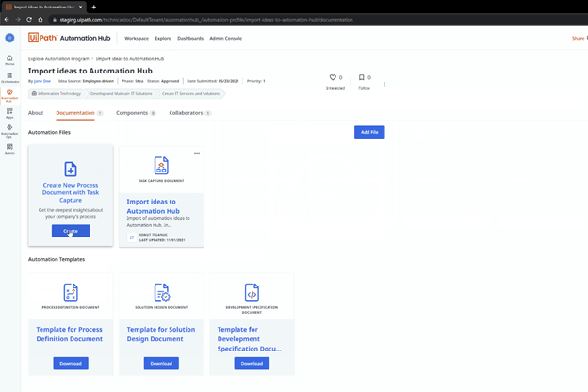
Task: Open the idea's vertical three-dot menu
Action: (384, 85)
